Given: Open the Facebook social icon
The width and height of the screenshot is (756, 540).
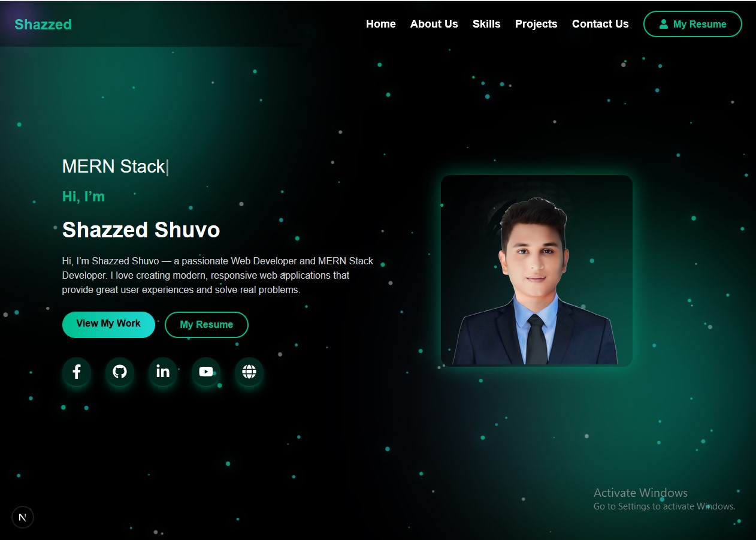Looking at the screenshot, I should [77, 372].
